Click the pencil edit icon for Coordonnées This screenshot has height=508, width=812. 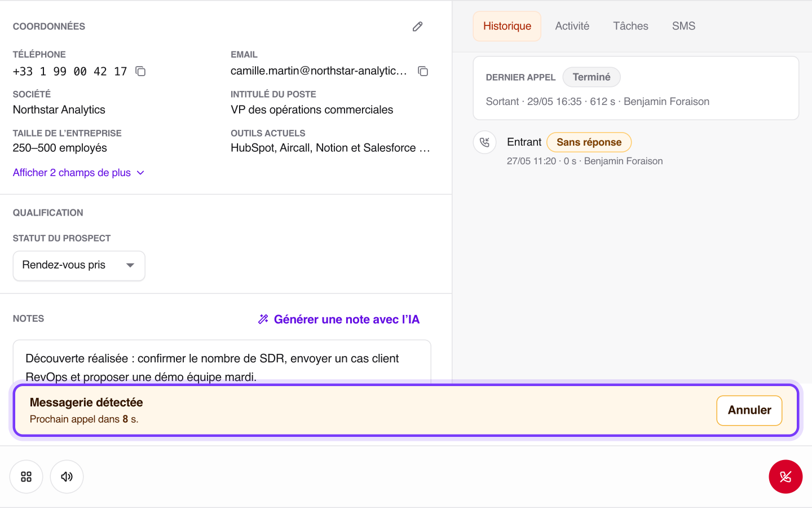[417, 27]
